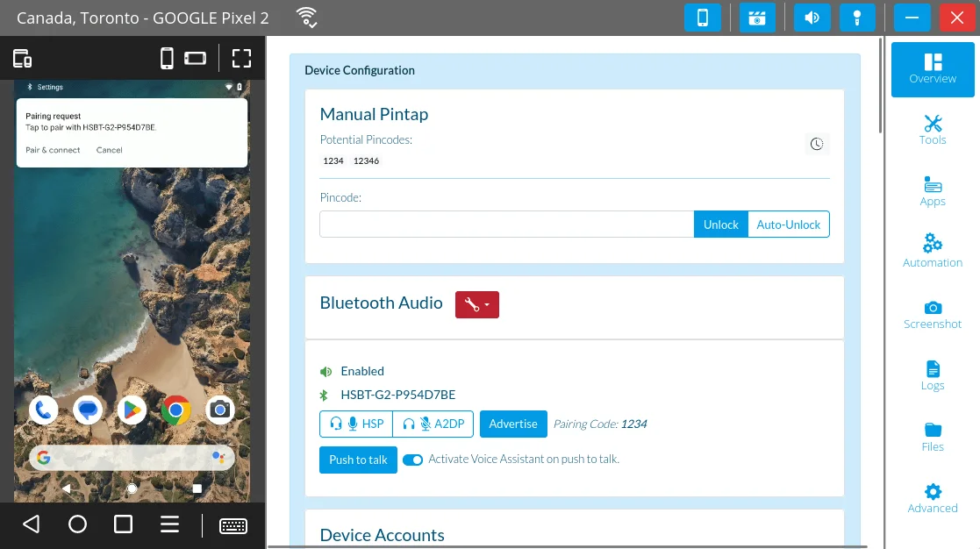This screenshot has width=980, height=549.
Task: Open the multi-device view icon
Action: [x=23, y=59]
